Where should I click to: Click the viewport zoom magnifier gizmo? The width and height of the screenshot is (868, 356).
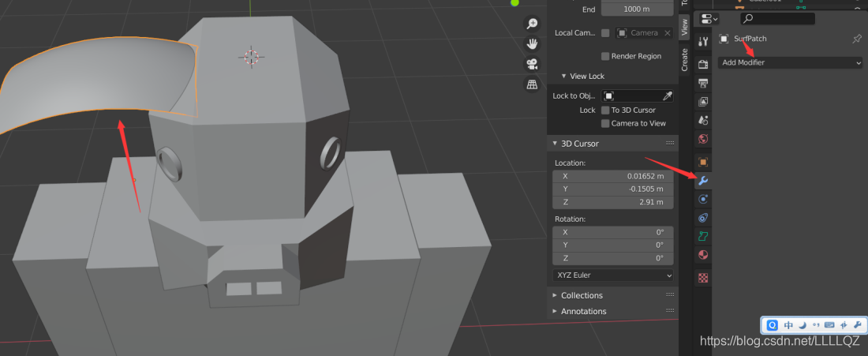[532, 23]
